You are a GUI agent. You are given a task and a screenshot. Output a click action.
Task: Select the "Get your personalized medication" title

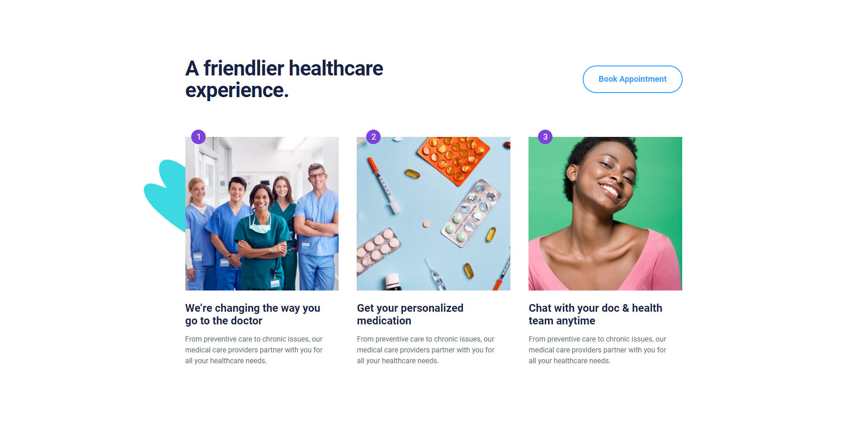(x=410, y=314)
